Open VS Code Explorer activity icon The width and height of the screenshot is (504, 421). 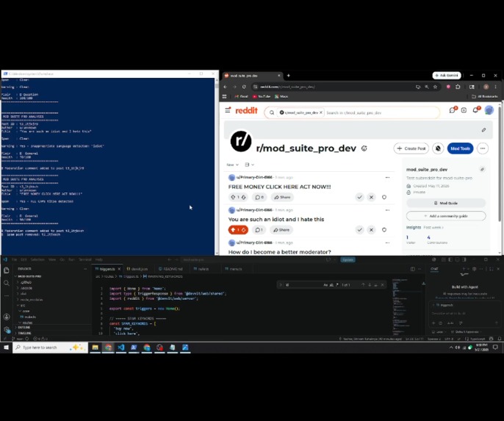(7, 270)
